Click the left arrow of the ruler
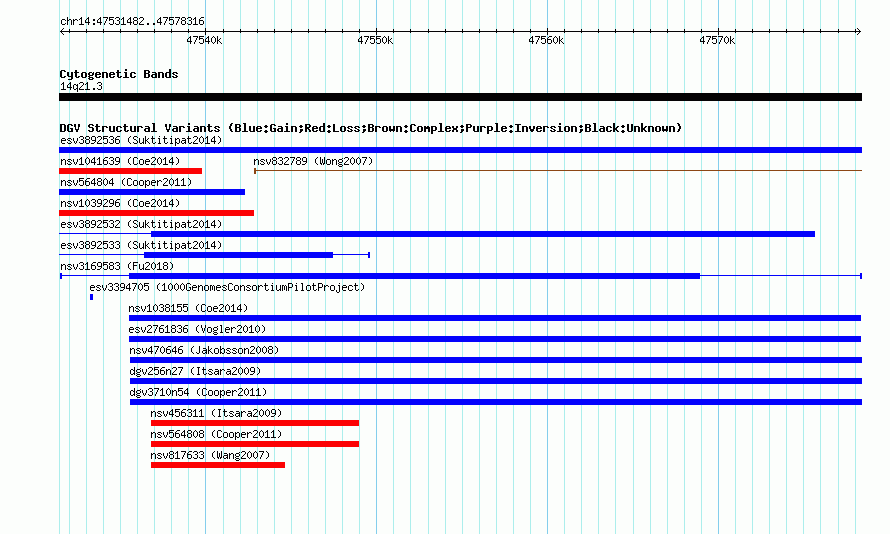Viewport: 890px width, 534px height. pyautogui.click(x=62, y=32)
